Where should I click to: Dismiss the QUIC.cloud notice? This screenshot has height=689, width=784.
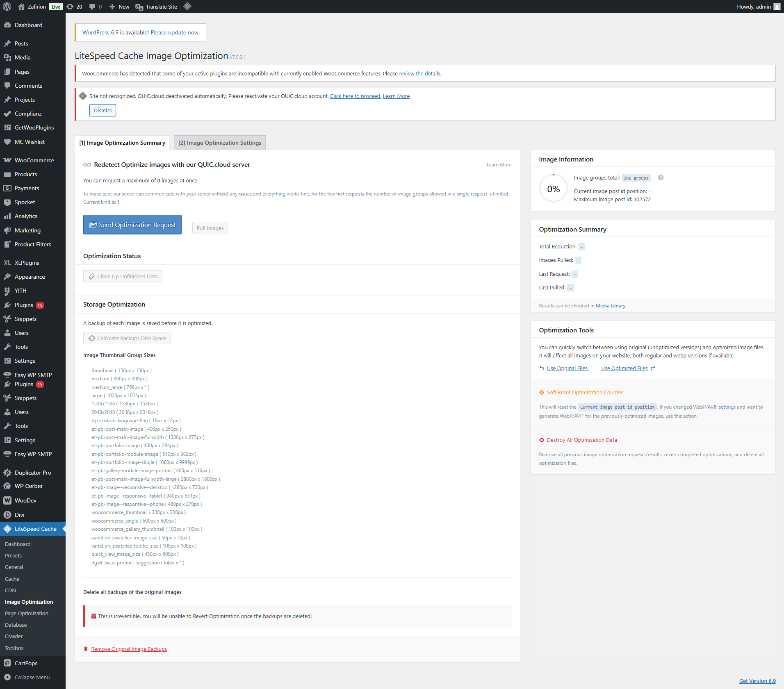pyautogui.click(x=103, y=110)
